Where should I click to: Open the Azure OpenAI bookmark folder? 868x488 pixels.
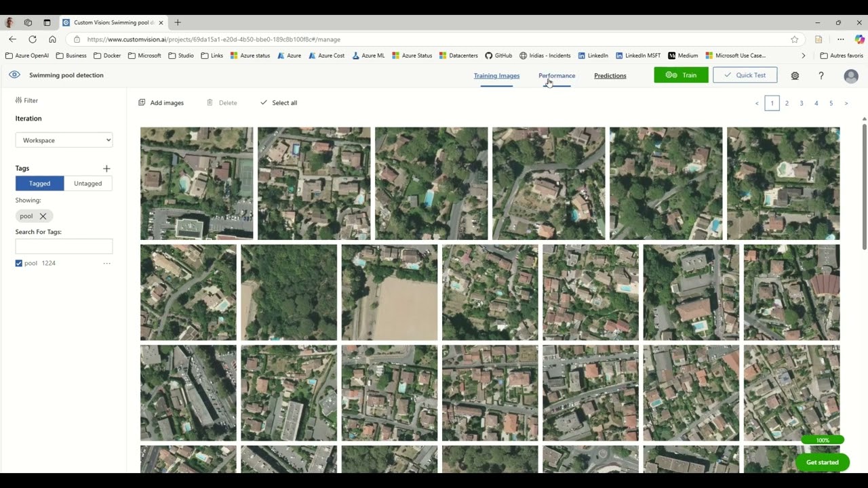tap(26, 56)
